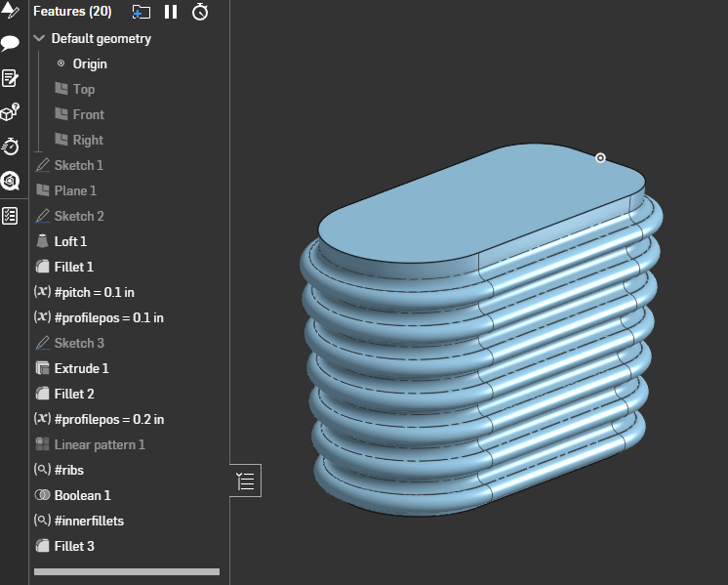Select the Front plane in the feature list

[88, 114]
